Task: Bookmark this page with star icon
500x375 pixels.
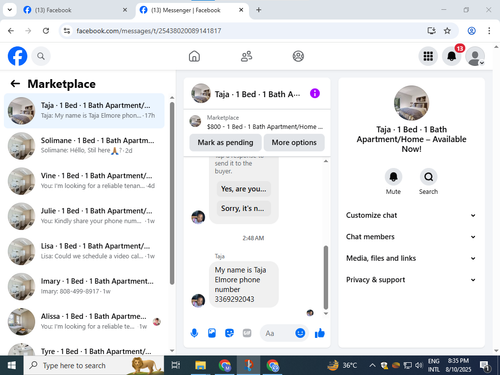Action: click(447, 31)
